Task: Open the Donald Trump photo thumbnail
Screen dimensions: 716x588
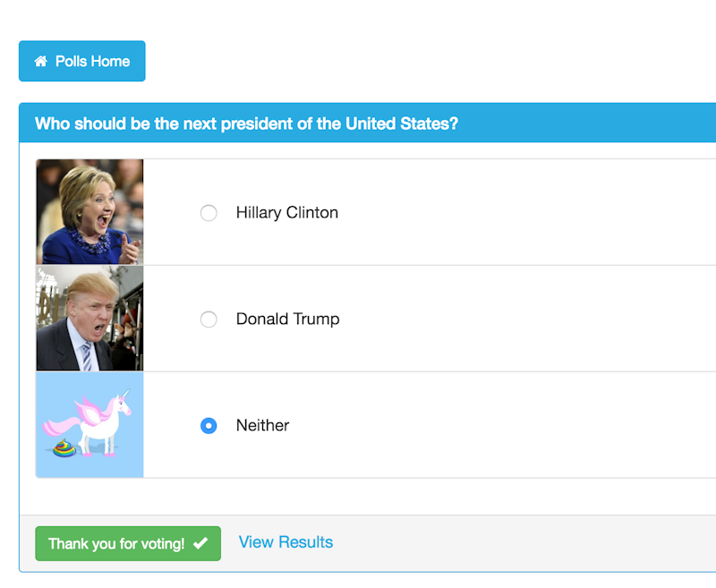Action: point(90,319)
